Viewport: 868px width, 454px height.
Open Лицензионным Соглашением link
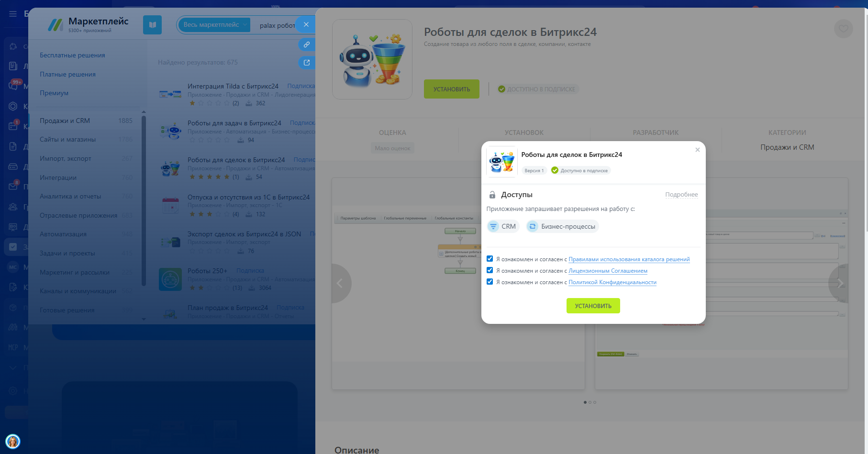tap(608, 271)
